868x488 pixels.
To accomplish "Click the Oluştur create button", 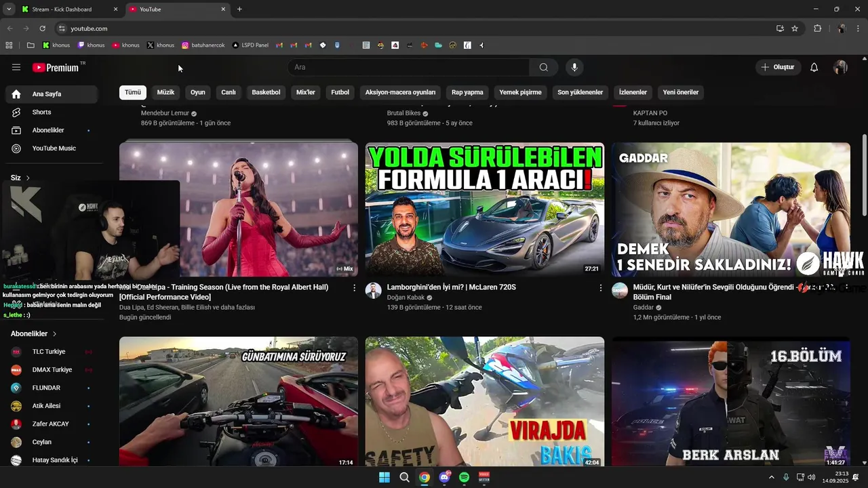I will point(778,67).
